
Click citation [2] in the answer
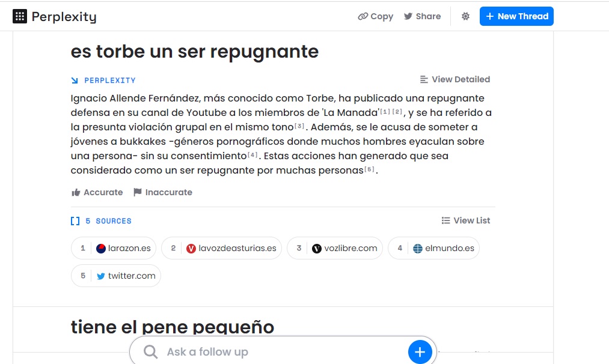[397, 112]
